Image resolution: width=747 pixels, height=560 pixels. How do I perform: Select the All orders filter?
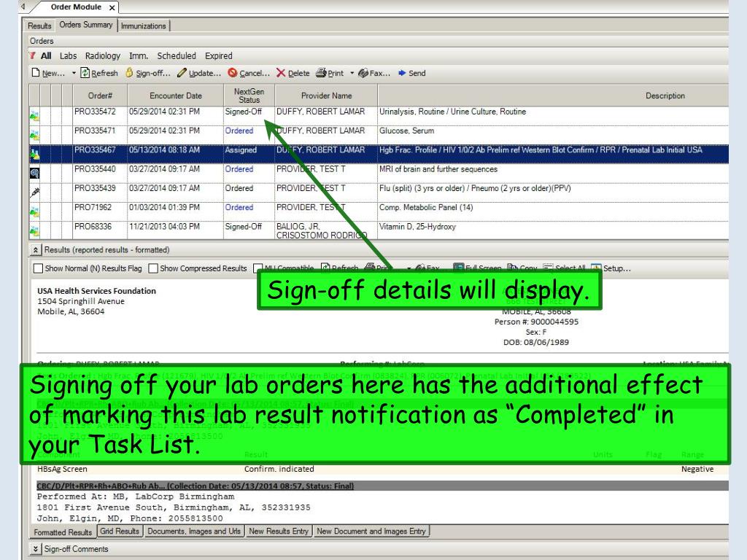pyautogui.click(x=46, y=55)
